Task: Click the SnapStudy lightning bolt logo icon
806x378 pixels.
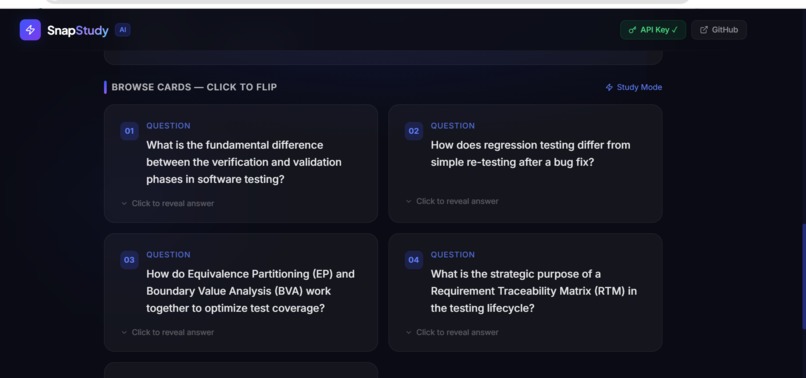Action: pyautogui.click(x=30, y=30)
